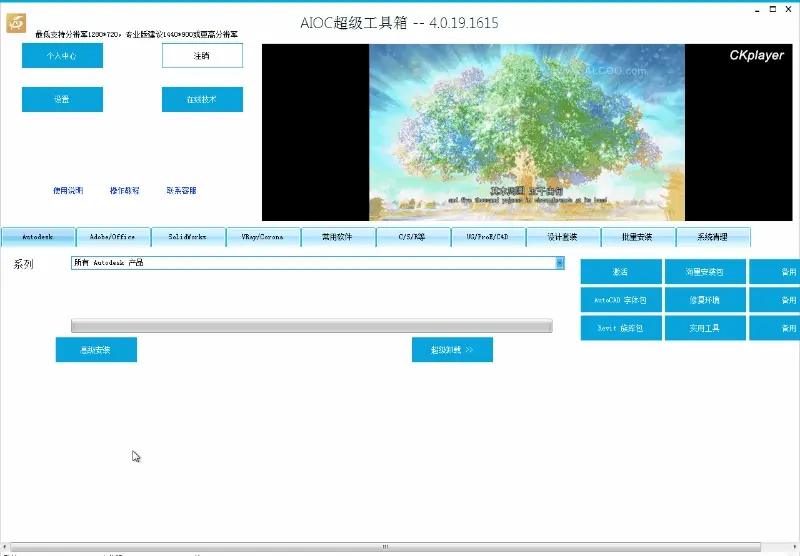Click the CKplayer logo in the video
The width and height of the screenshot is (800, 556).
click(x=756, y=55)
